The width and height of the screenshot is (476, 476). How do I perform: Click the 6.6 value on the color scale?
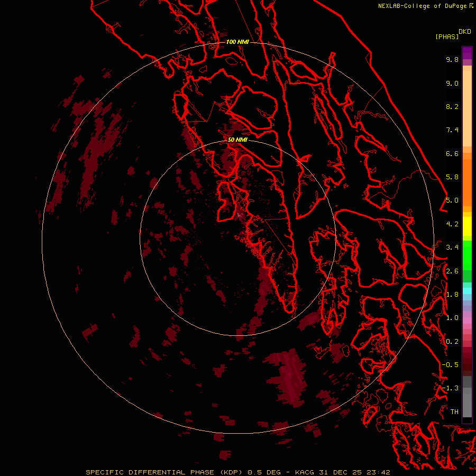pos(452,153)
